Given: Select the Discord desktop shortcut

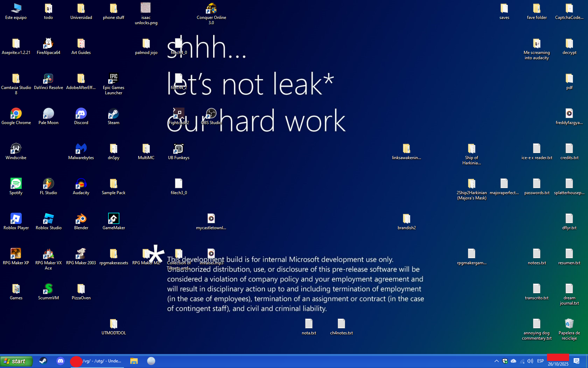Looking at the screenshot, I should click(81, 116).
